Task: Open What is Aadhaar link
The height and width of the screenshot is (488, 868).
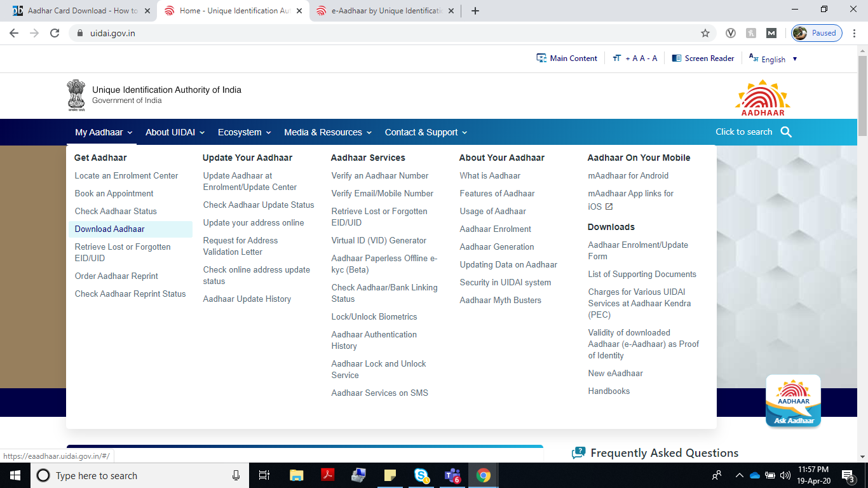Action: (490, 175)
